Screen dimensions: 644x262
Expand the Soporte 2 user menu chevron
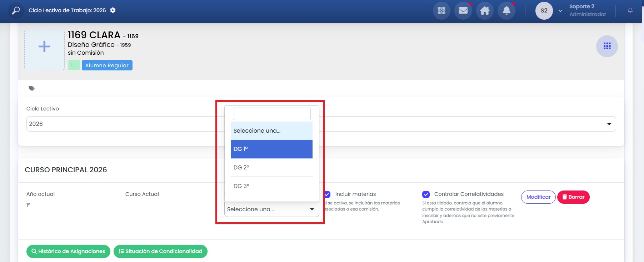(560, 11)
